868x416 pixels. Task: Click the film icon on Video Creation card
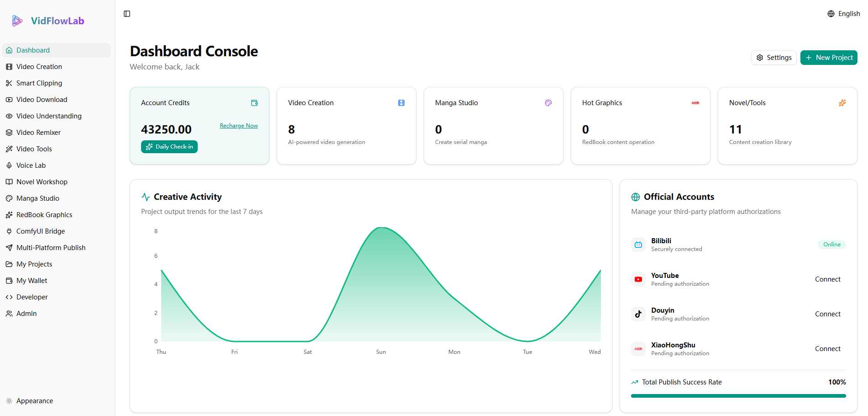click(x=401, y=103)
